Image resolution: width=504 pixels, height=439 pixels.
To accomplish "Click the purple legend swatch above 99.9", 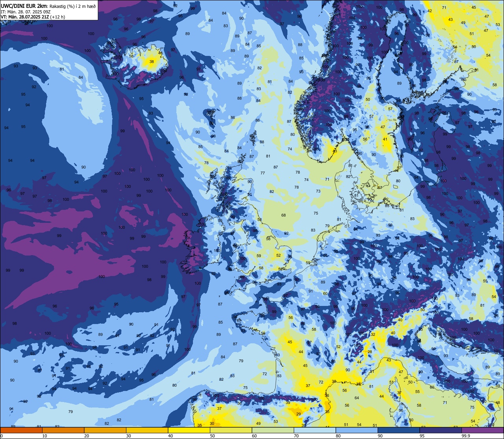I will click(482, 430).
